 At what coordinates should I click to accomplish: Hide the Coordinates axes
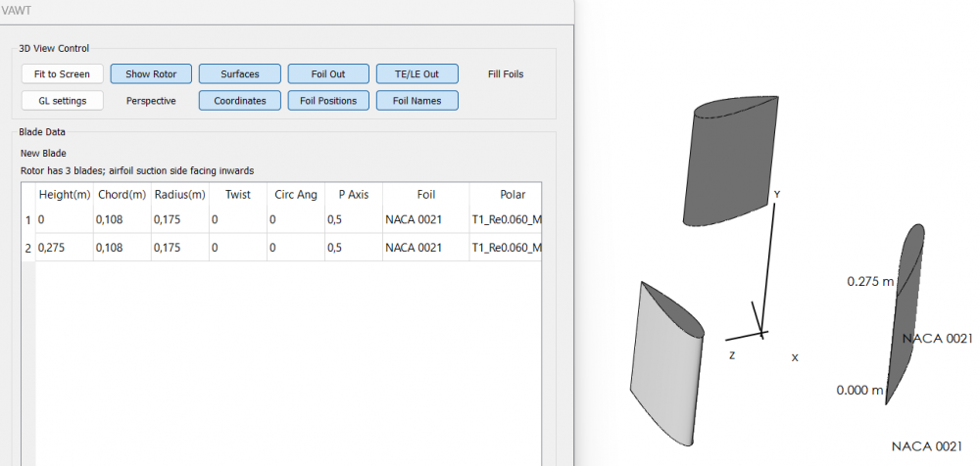pos(240,101)
